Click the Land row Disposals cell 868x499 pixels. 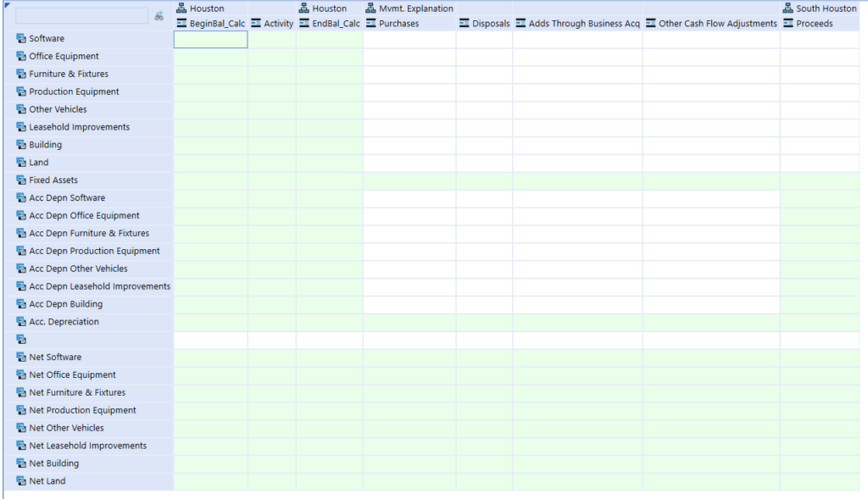(483, 163)
